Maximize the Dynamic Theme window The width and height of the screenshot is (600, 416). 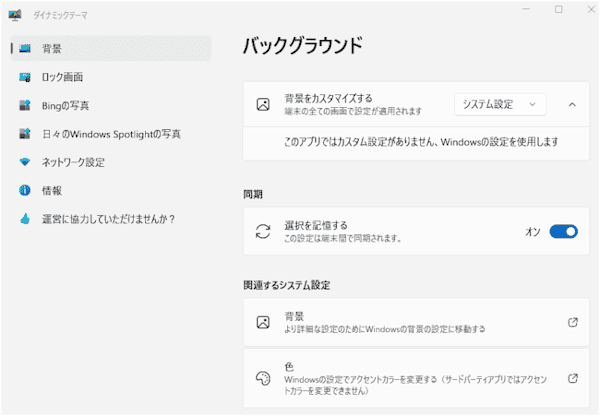[559, 9]
